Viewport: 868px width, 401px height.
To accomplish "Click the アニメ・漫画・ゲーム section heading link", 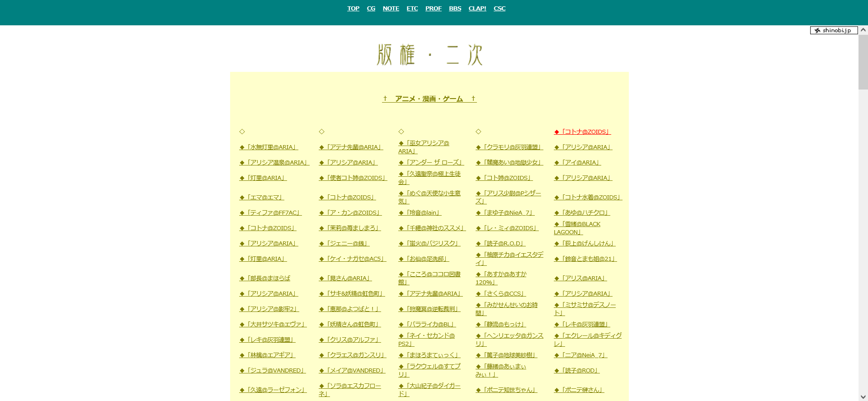I will [429, 99].
